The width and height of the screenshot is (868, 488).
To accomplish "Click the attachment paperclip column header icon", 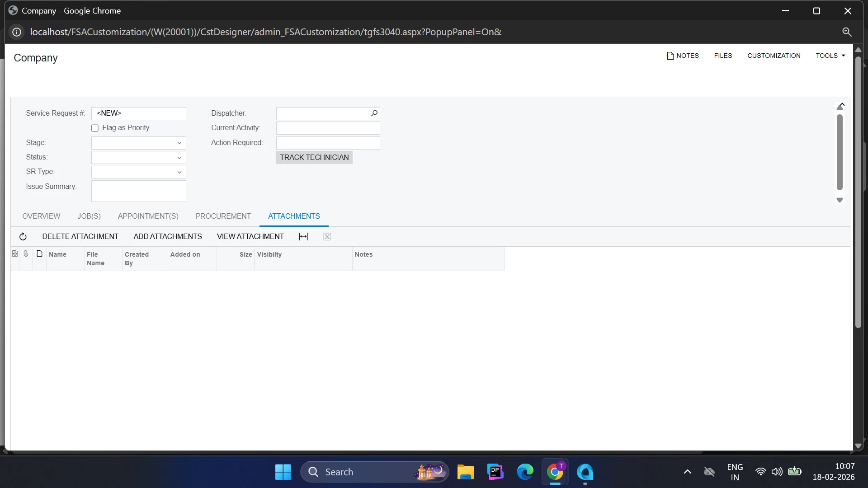I will pyautogui.click(x=26, y=254).
